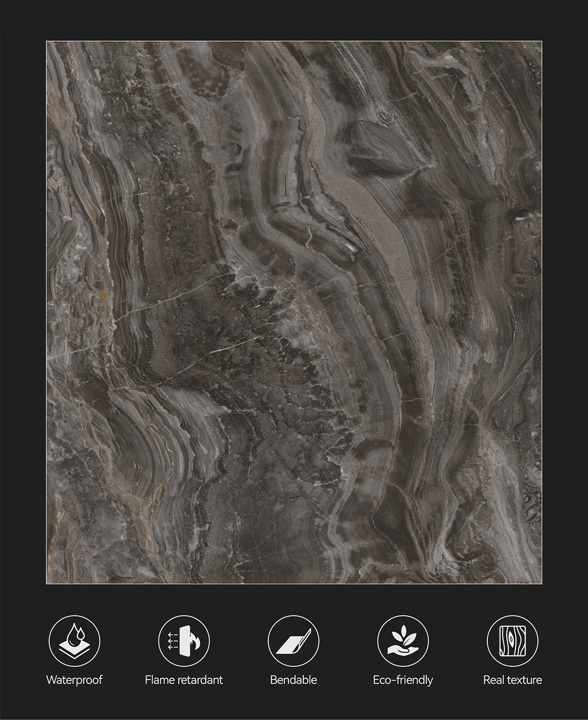The image size is (588, 720).
Task: Click the "Bendable" text label
Action: pos(293,680)
